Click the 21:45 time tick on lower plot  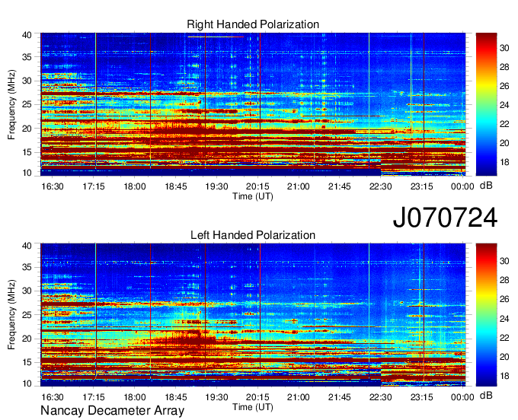click(x=340, y=397)
